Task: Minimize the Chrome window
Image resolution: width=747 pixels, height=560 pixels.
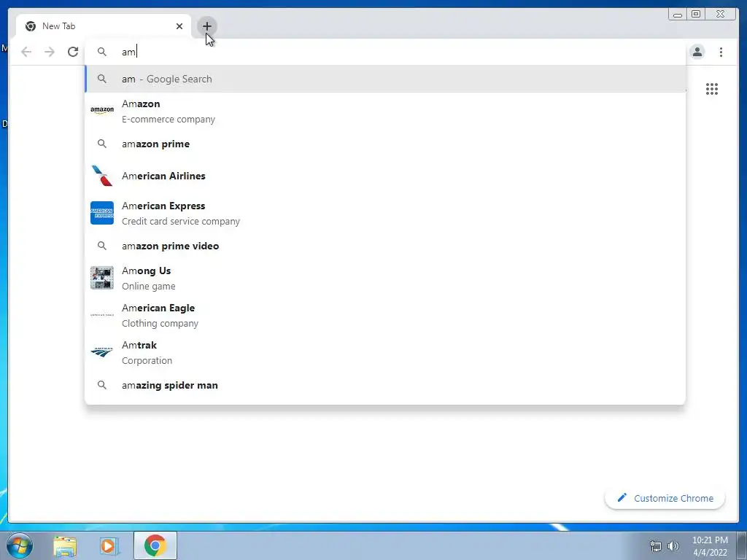Action: 678,15
